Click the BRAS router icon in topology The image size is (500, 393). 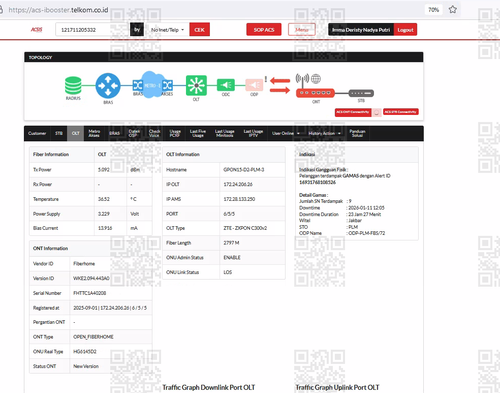coord(108,86)
